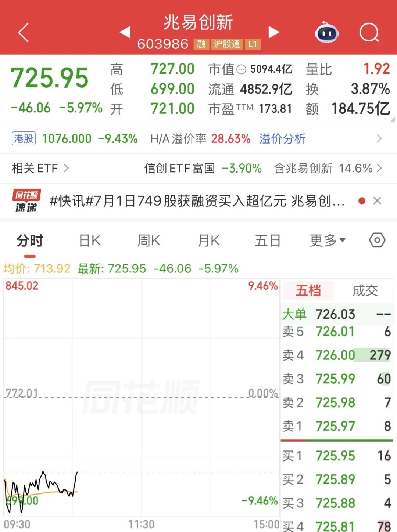The width and height of the screenshot is (397, 532).
Task: Tap the back arrow in the header
Action: [24, 33]
